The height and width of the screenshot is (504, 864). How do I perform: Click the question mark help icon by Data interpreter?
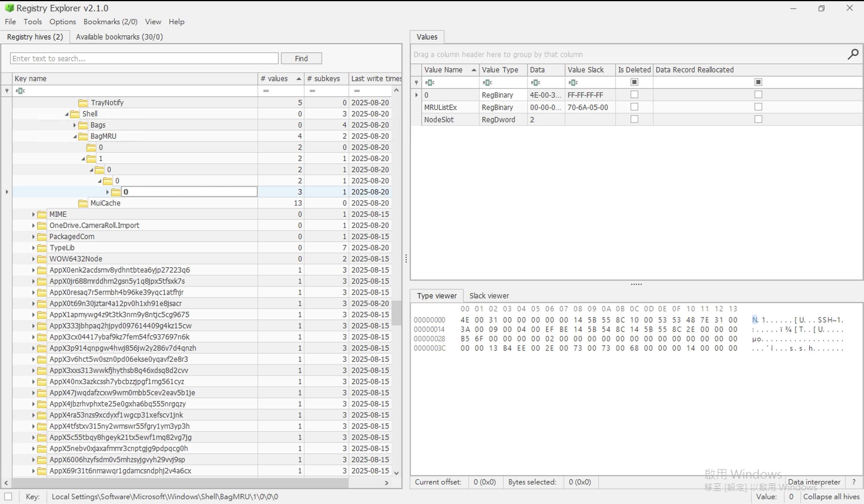854,482
